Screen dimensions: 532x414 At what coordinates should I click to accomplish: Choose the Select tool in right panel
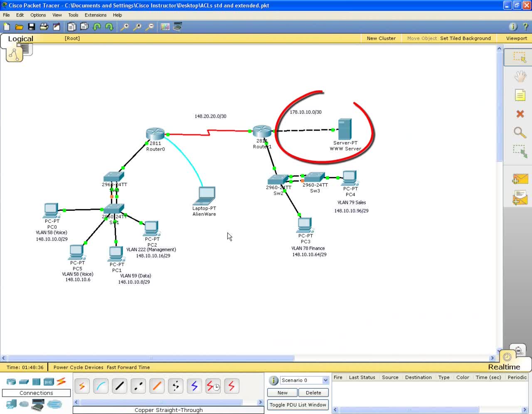[x=520, y=57]
